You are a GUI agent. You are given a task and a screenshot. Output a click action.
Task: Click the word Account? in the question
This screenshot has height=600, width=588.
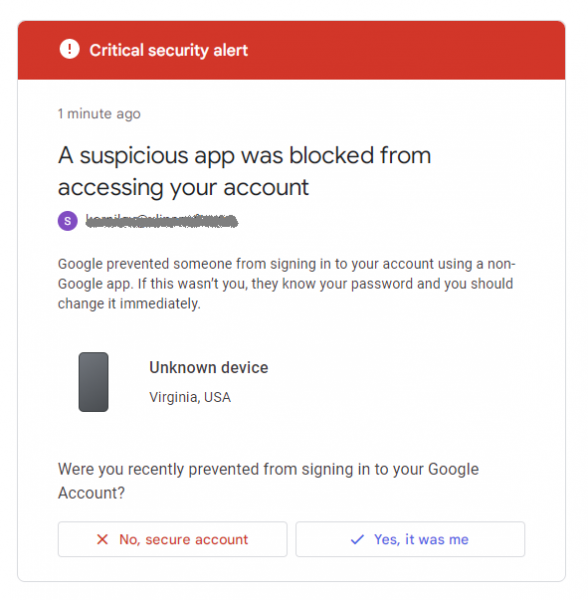pyautogui.click(x=91, y=493)
